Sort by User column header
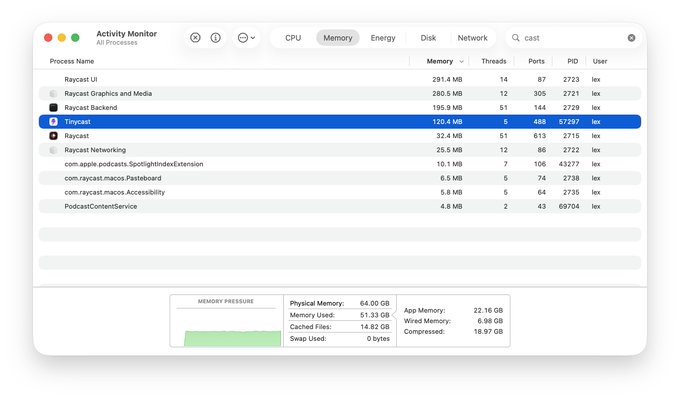The width and height of the screenshot is (680, 399). pos(600,61)
